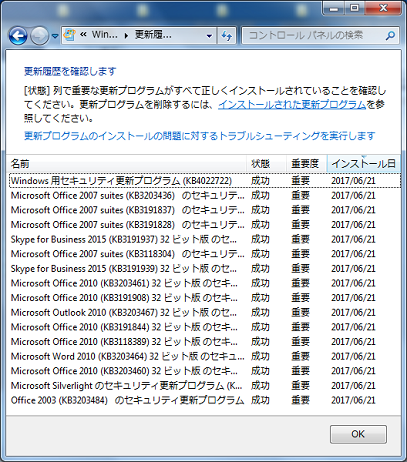Close the update history window
Image resolution: width=407 pixels, height=462 pixels.
pos(383,8)
